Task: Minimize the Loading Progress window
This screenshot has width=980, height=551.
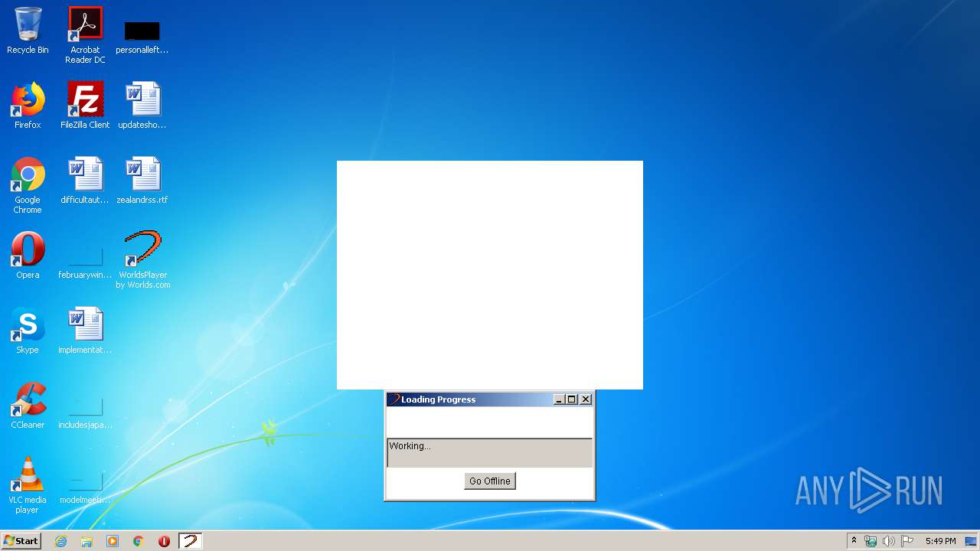Action: (x=559, y=399)
